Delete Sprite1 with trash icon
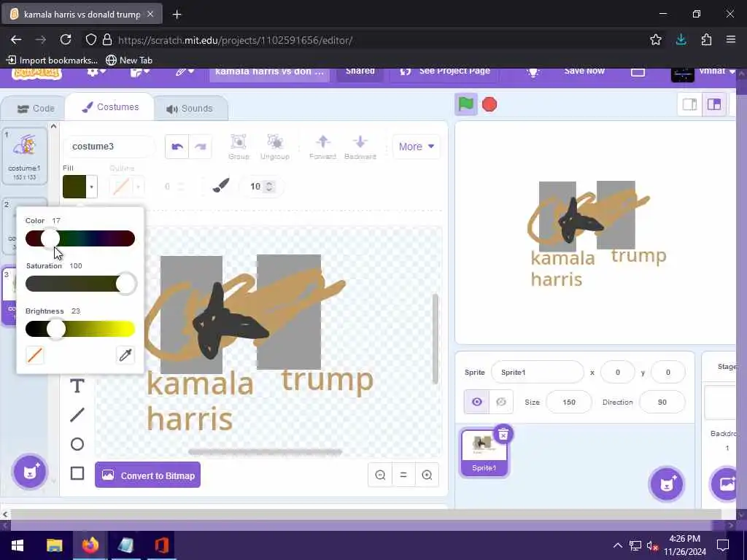Viewport: 747px width, 560px height. click(x=503, y=435)
